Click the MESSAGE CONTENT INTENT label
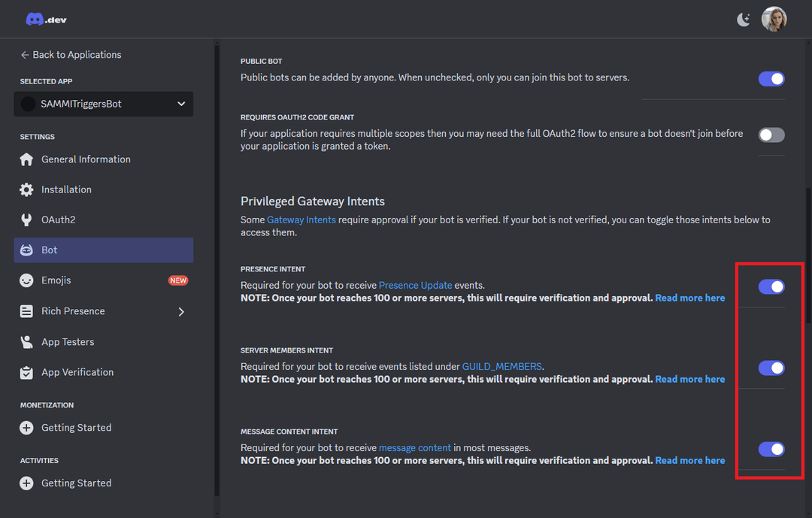This screenshot has width=812, height=518. tap(289, 432)
